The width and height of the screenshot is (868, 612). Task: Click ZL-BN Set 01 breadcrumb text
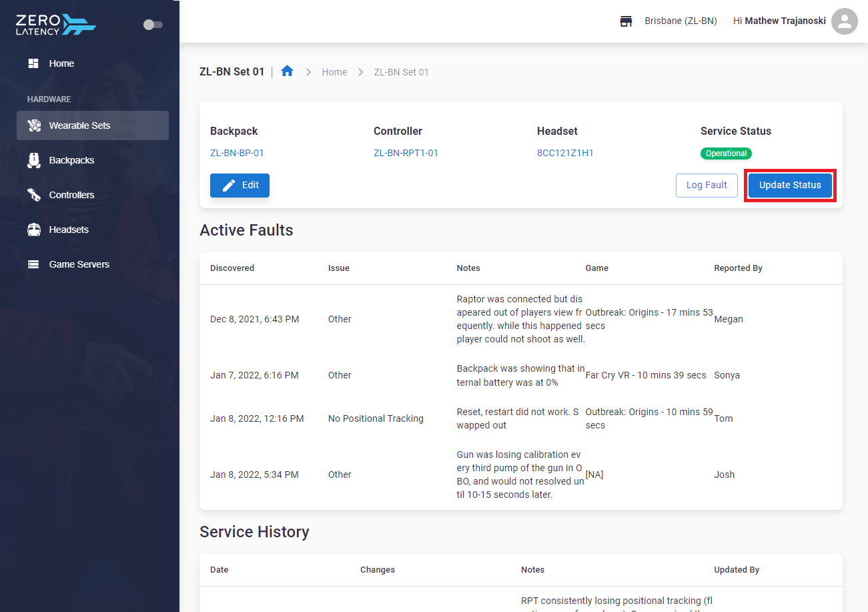[401, 72]
